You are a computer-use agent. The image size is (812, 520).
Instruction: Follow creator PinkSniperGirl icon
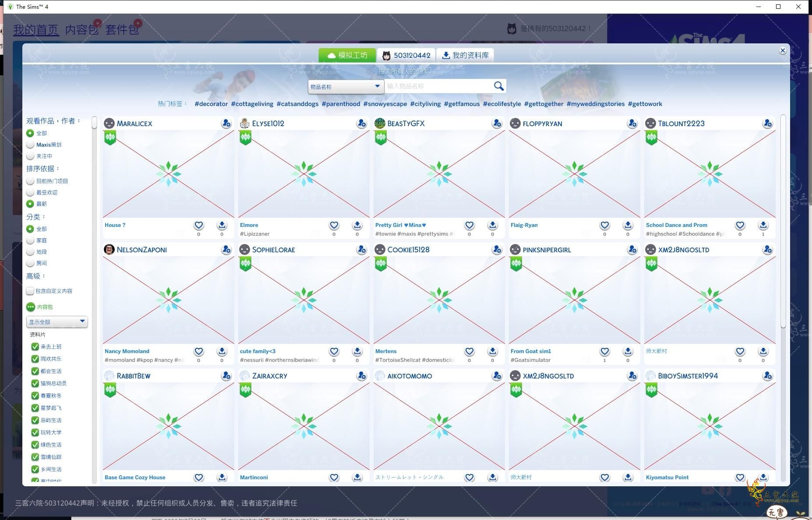pyautogui.click(x=632, y=250)
